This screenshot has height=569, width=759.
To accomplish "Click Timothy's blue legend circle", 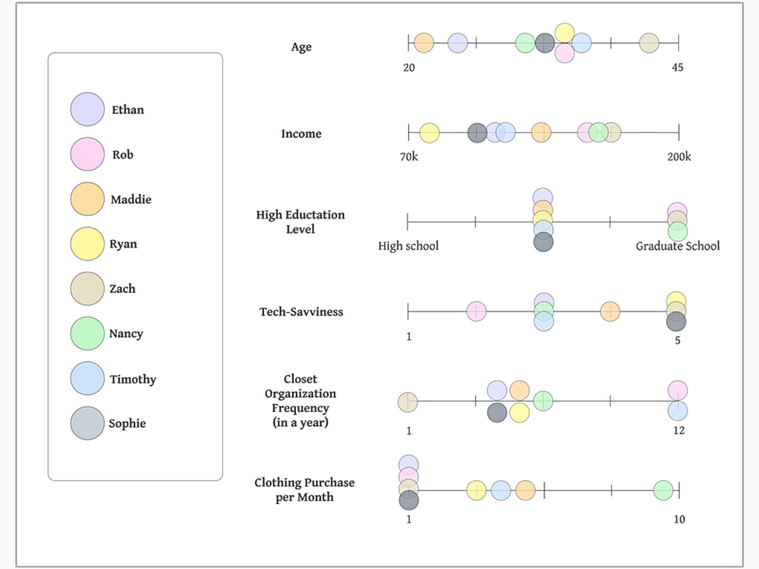I will click(x=87, y=378).
